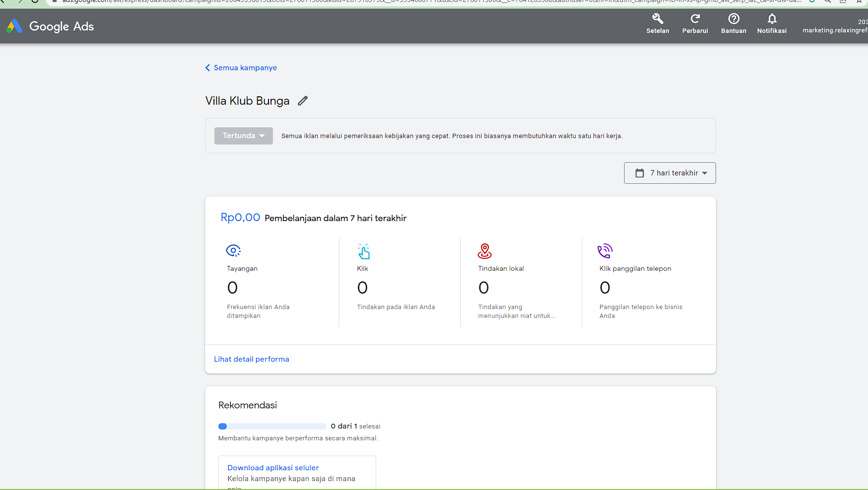Click the Google Ads logo
868x490 pixels.
tap(50, 26)
